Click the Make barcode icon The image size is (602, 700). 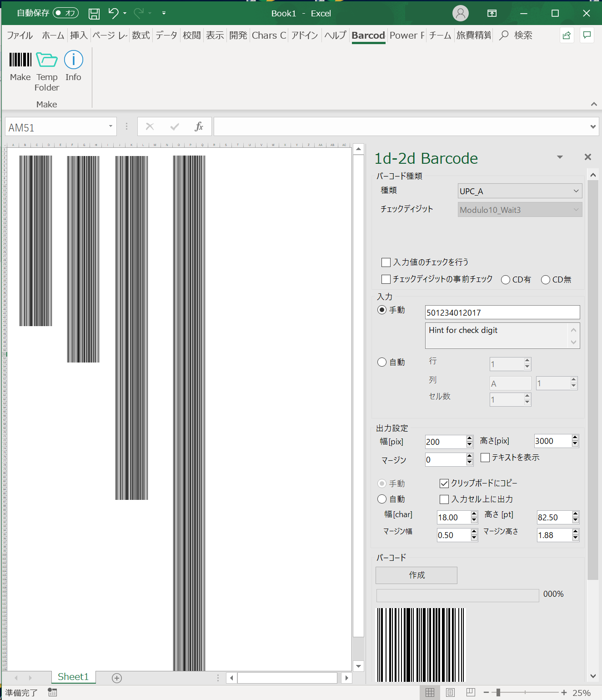pos(20,60)
